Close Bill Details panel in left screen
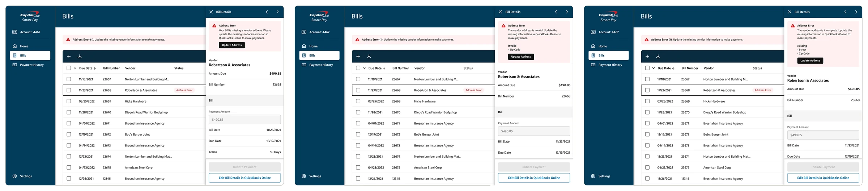Viewport: 868px width, 191px height. (x=211, y=12)
